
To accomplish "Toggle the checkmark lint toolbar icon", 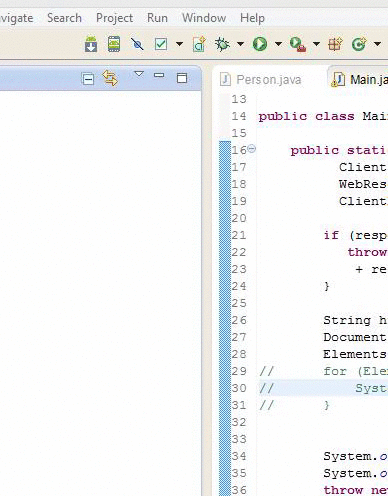I will coord(161,44).
